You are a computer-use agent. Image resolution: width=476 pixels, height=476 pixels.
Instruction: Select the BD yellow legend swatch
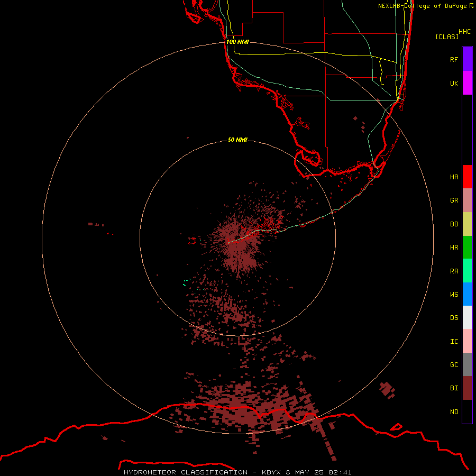click(467, 224)
